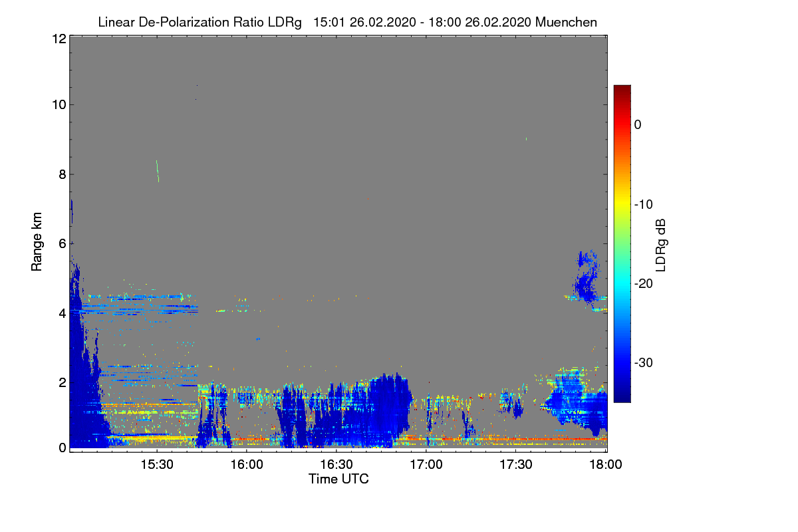Click the 8 km range tick label
The image size is (798, 532).
click(x=62, y=174)
